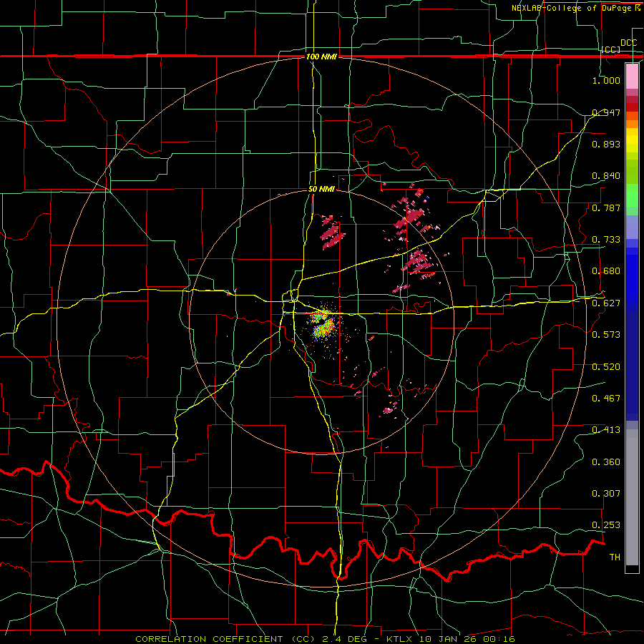The width and height of the screenshot is (644, 644).
Task: Select the 0.573 legend value
Action: point(606,335)
